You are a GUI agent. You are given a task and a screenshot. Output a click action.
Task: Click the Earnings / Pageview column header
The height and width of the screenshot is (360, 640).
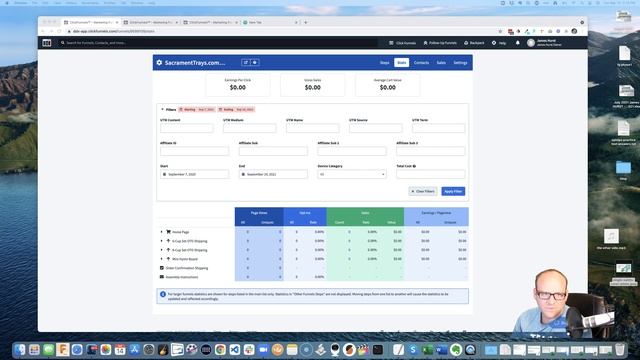tap(436, 213)
